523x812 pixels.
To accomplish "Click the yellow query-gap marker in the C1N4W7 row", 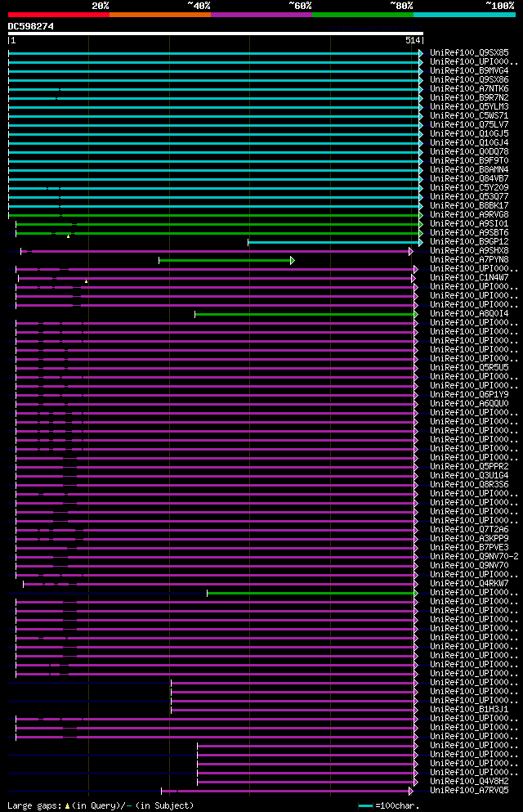I will coord(87,282).
